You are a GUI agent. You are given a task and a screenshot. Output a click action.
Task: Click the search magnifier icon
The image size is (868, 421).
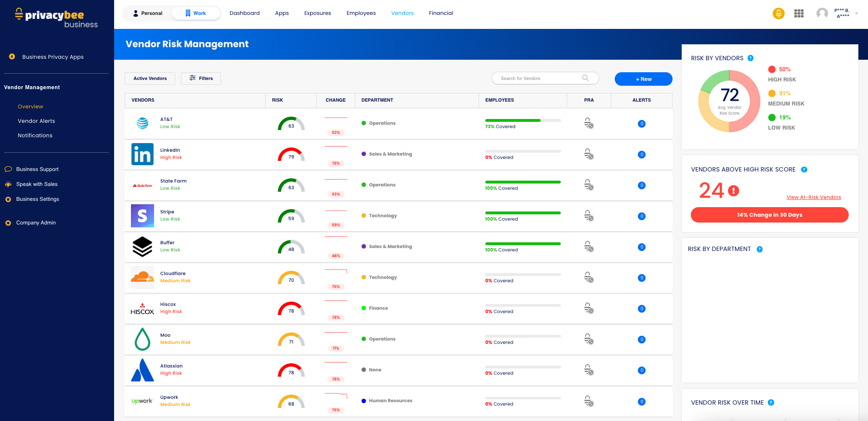[x=585, y=78]
